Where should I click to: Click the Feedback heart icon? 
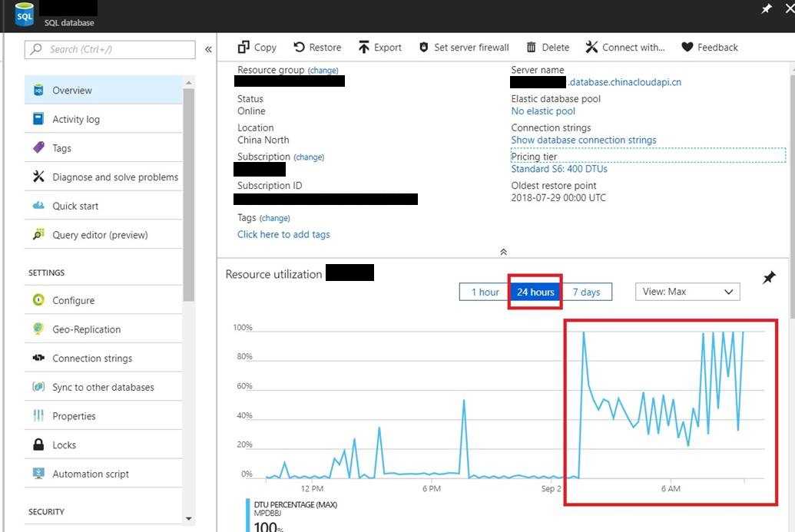click(x=687, y=47)
